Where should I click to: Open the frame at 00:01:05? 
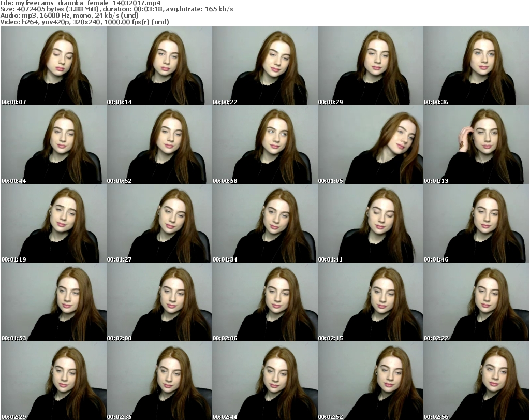[x=371, y=144]
